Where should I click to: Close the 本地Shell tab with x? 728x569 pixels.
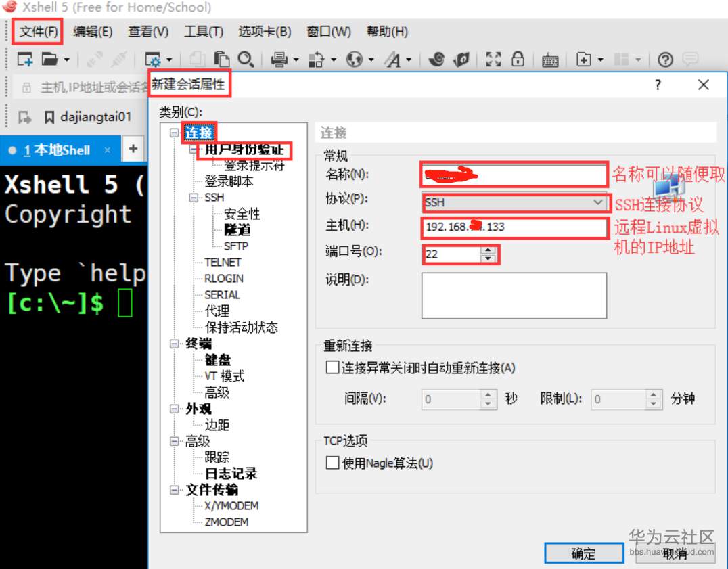(108, 150)
